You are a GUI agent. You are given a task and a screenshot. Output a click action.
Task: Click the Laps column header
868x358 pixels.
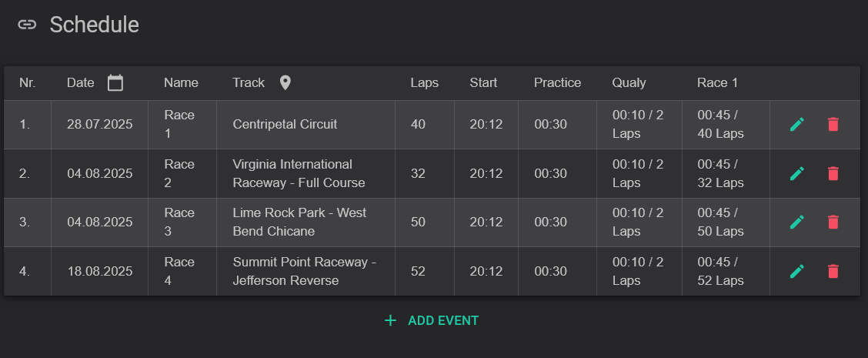click(425, 82)
